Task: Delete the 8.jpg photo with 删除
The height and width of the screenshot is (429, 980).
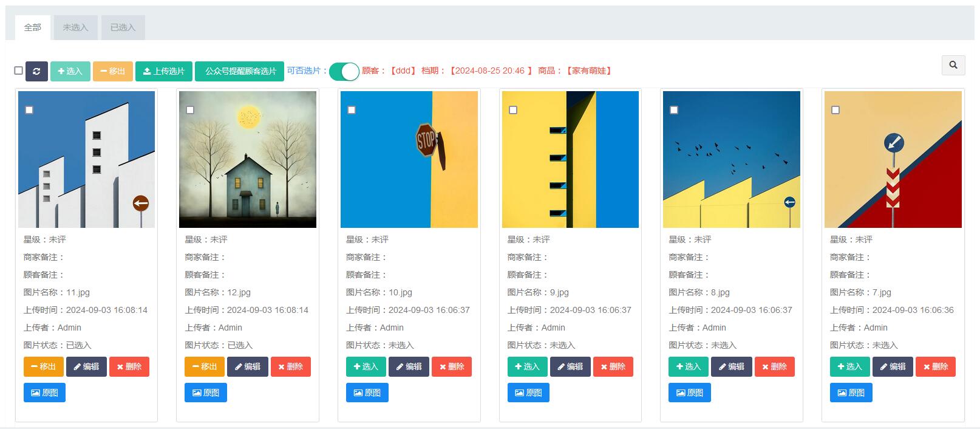Action: pos(774,366)
